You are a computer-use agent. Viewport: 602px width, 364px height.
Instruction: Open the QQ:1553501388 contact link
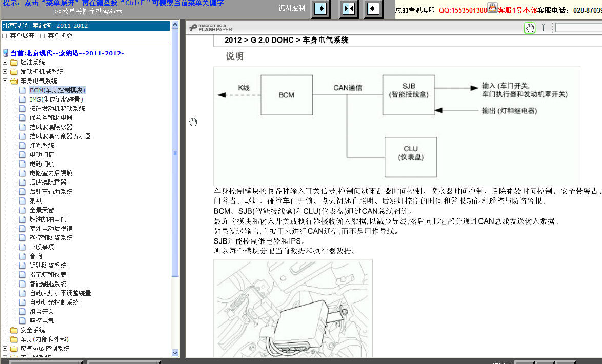463,10
